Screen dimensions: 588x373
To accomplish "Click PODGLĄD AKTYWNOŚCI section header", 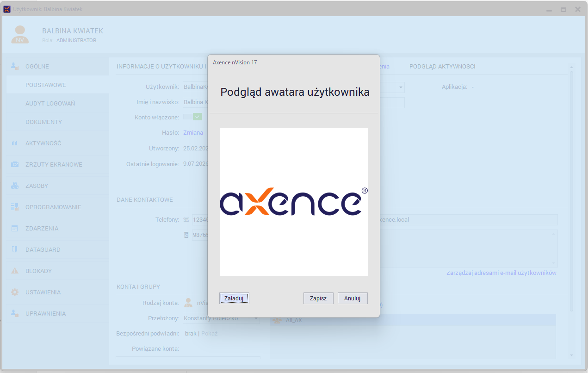I will tap(442, 67).
